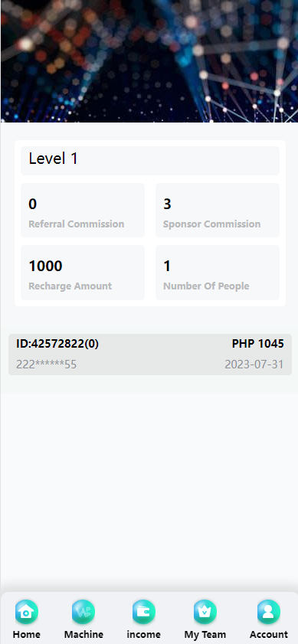
Task: Select the income wallet icon
Action: (144, 612)
